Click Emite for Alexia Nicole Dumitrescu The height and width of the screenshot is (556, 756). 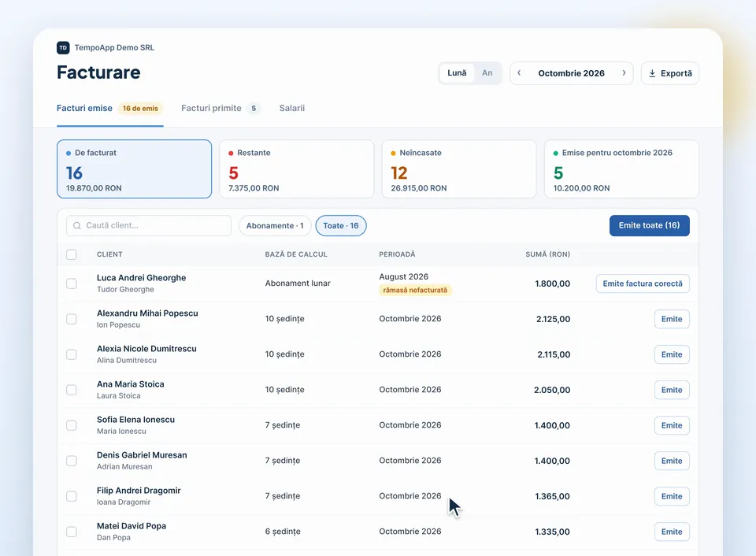(x=672, y=354)
